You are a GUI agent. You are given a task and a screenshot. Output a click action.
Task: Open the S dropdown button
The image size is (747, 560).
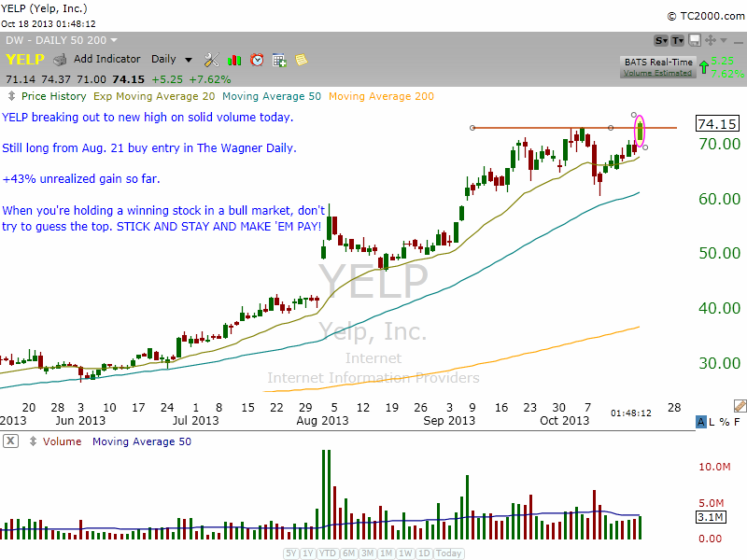pyautogui.click(x=661, y=40)
